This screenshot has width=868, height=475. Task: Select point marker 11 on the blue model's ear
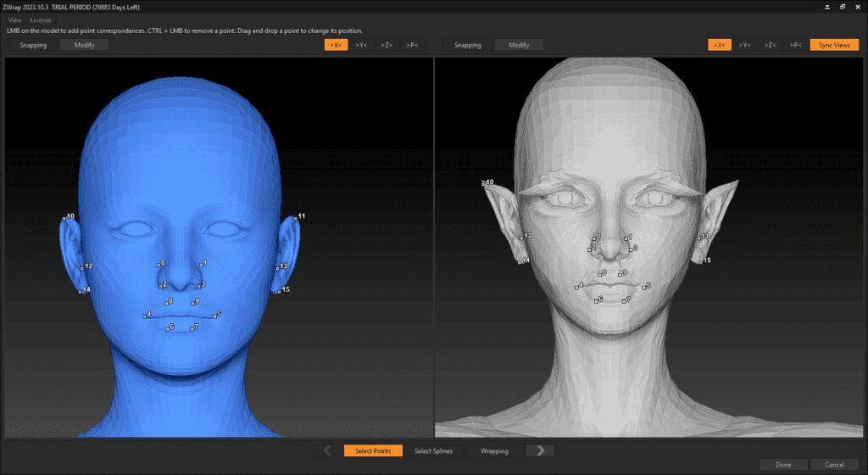(295, 219)
